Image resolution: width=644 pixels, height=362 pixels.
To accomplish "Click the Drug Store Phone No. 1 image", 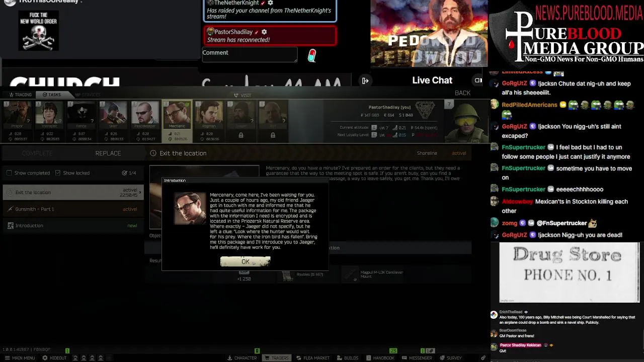I will pyautogui.click(x=569, y=273).
